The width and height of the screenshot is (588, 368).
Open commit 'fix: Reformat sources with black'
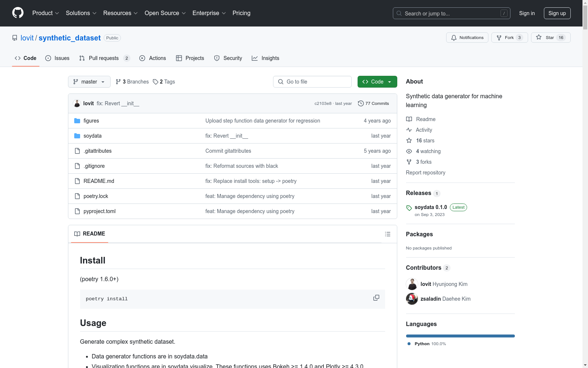(x=241, y=166)
